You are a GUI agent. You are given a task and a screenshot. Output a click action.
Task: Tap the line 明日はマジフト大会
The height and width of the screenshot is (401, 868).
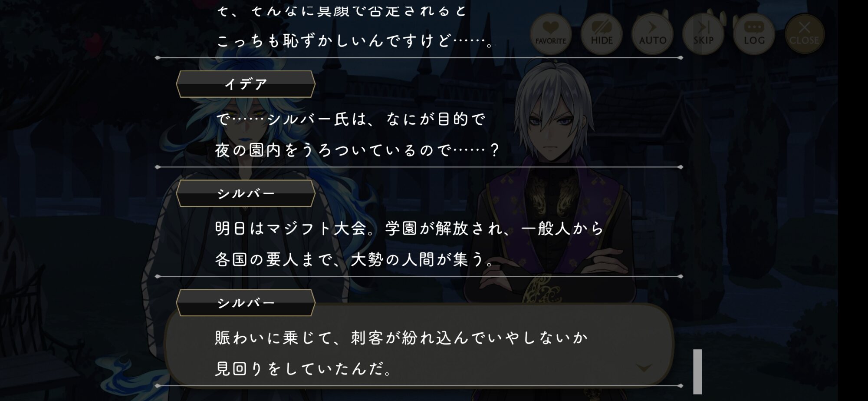click(410, 229)
